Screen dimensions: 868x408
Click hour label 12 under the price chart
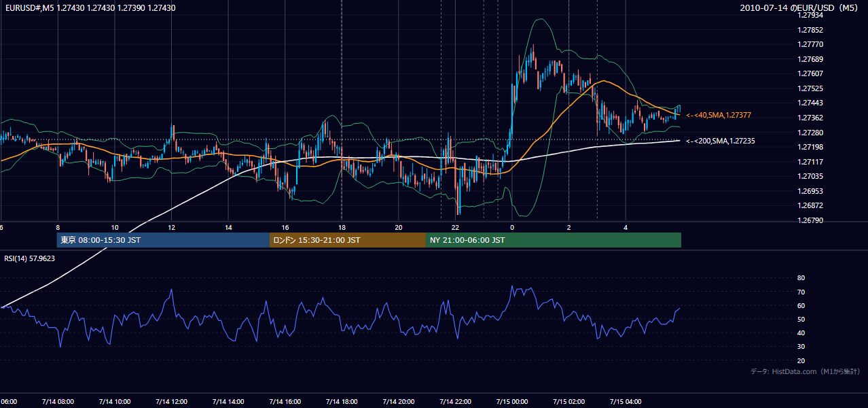point(172,227)
